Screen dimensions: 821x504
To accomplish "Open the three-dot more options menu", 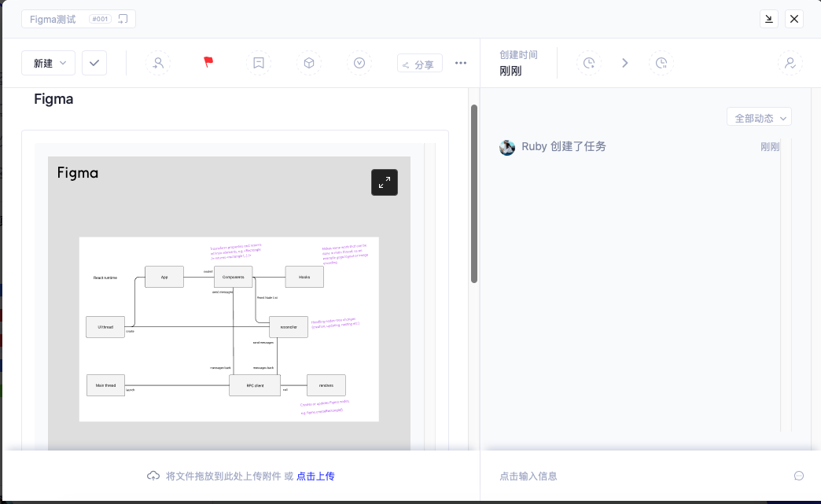I will click(461, 63).
